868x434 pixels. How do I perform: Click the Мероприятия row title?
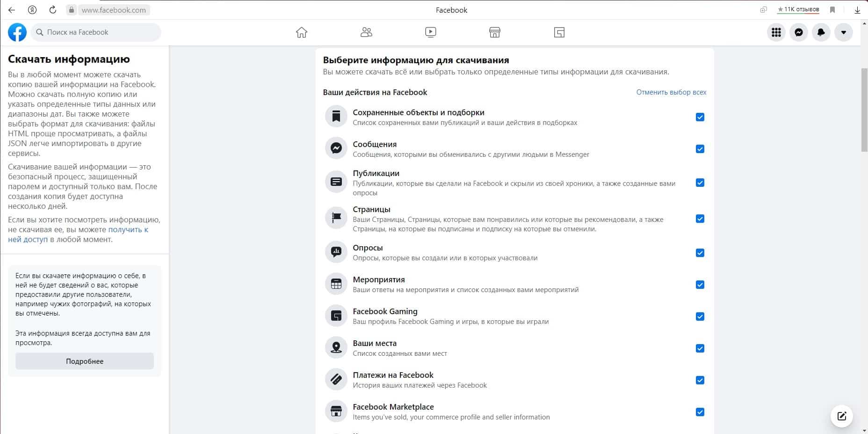point(379,280)
